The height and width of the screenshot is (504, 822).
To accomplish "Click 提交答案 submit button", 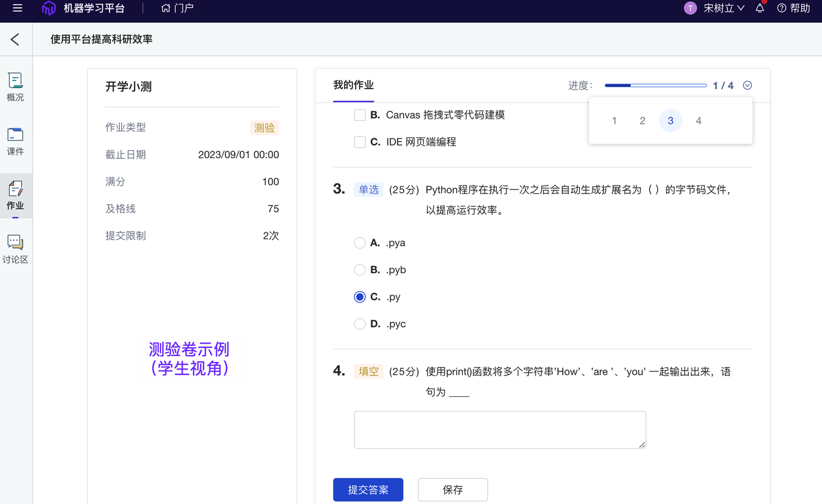I will tap(368, 490).
